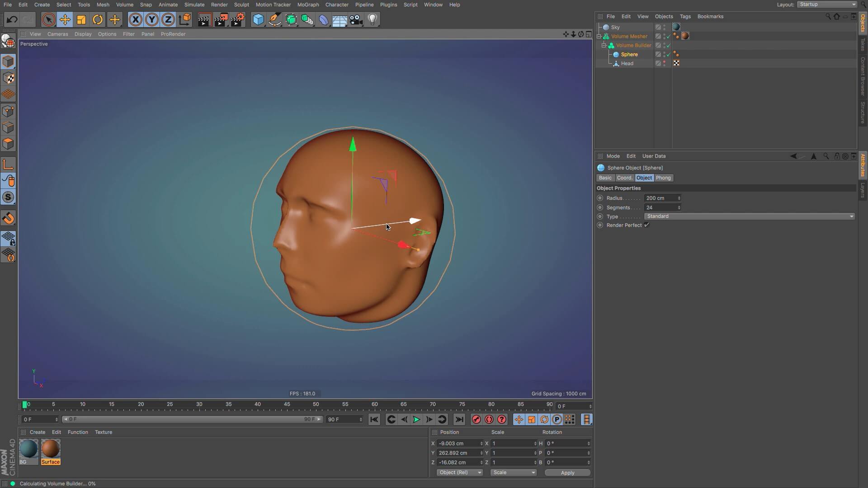The height and width of the screenshot is (488, 868).
Task: Click the Light bulb object icon
Action: pyautogui.click(x=373, y=19)
